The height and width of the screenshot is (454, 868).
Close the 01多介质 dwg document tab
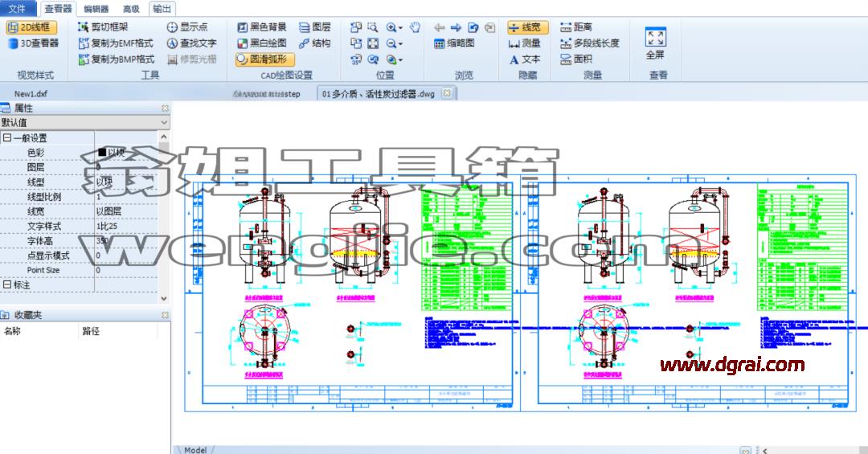(446, 93)
